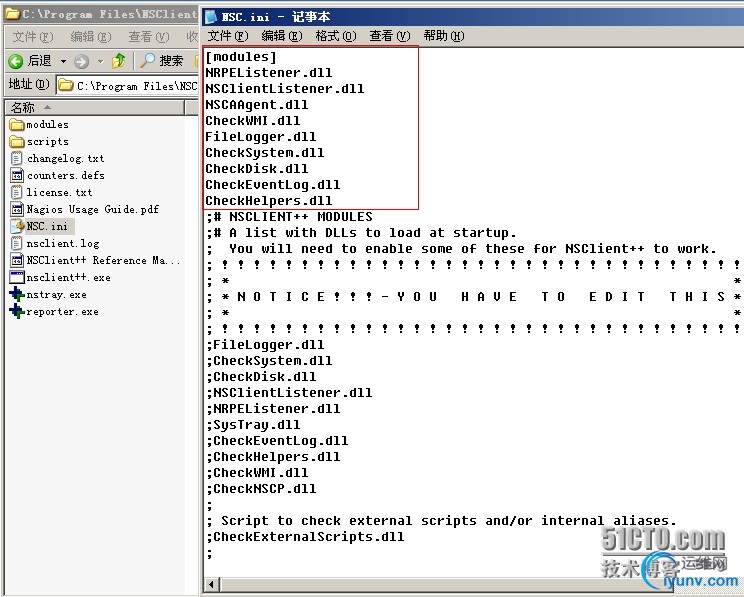Open Explorer Edit menu (编辑)

pyautogui.click(x=91, y=37)
